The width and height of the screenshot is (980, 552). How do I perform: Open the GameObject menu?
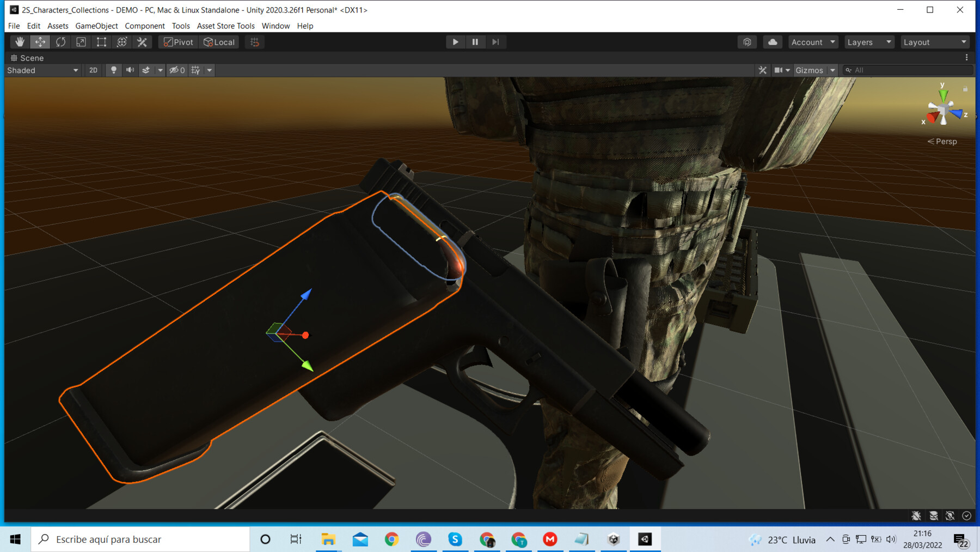click(96, 26)
